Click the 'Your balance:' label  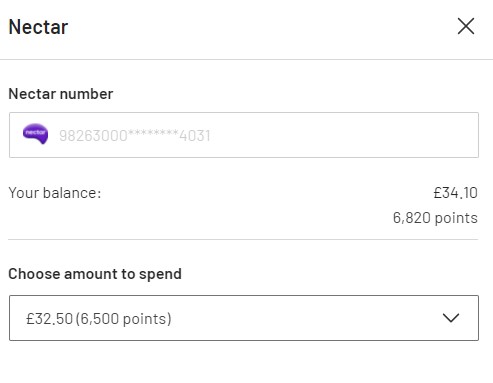click(55, 193)
